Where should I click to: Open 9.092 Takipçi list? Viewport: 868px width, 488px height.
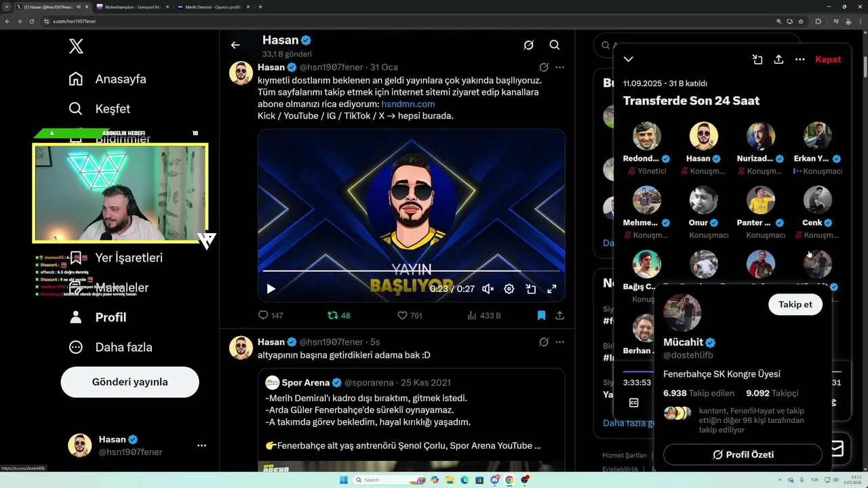(772, 393)
